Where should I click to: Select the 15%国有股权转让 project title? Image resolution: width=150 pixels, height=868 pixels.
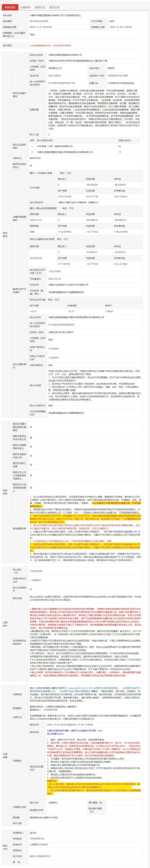click(55, 16)
